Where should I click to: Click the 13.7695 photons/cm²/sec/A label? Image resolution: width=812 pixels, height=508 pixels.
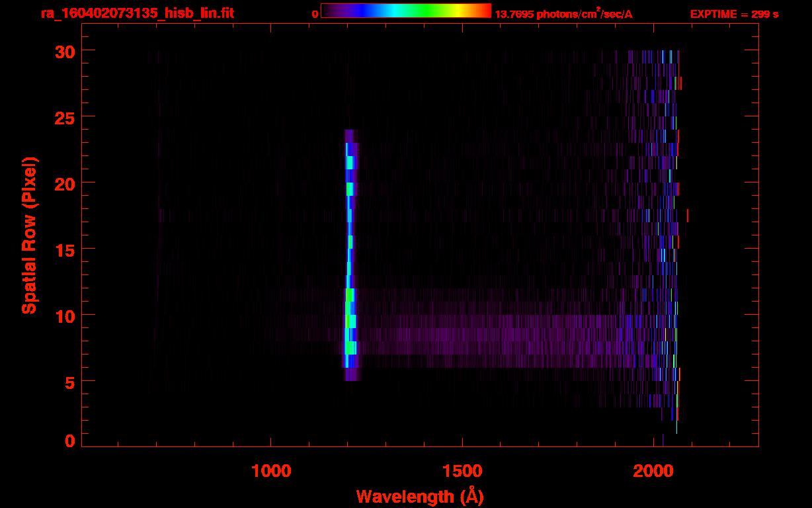click(x=563, y=14)
